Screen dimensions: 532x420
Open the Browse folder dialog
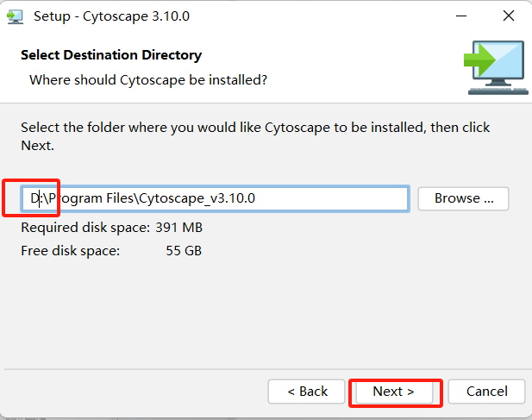(463, 198)
